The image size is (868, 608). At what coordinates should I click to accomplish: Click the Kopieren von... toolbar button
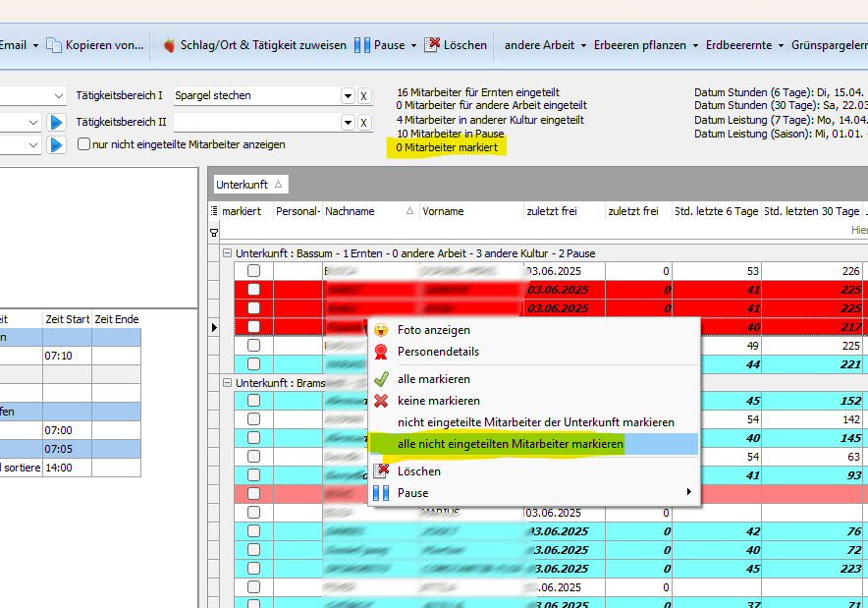point(94,45)
